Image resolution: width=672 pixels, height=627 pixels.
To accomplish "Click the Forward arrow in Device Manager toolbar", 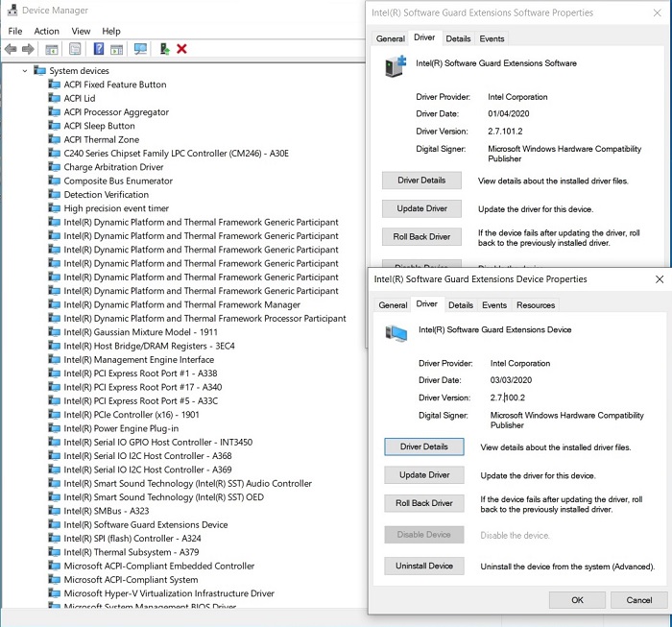I will pyautogui.click(x=28, y=49).
